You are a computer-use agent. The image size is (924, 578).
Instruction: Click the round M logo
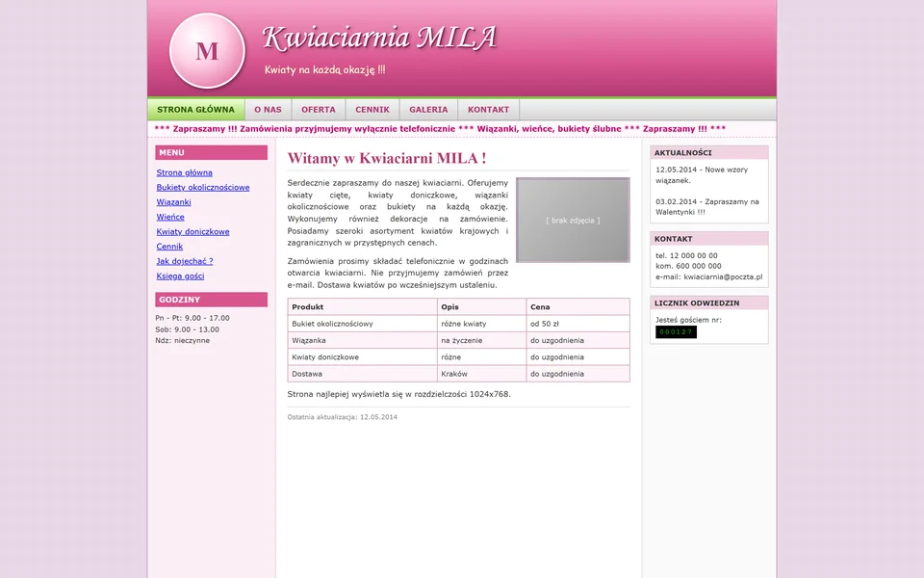click(207, 51)
